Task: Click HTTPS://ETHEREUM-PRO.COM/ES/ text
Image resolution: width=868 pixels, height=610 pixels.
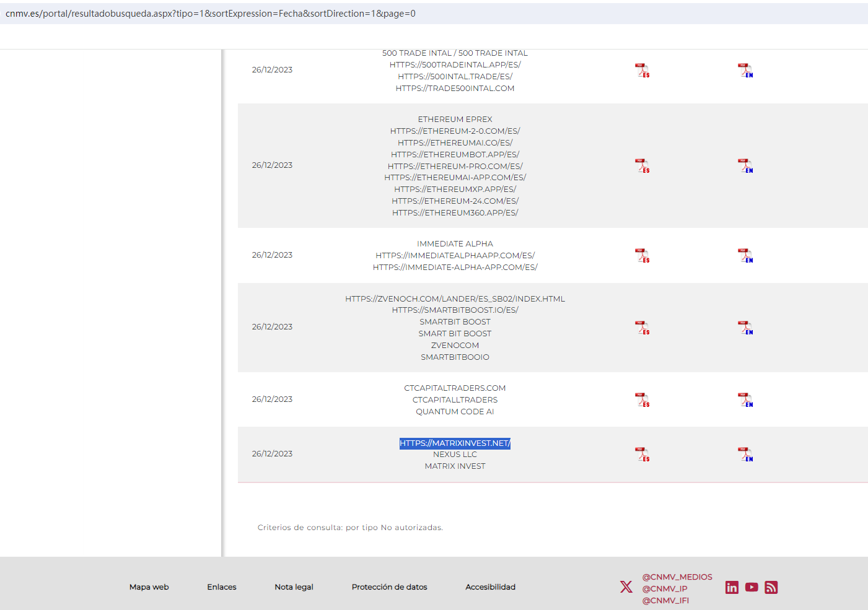Action: click(x=455, y=167)
